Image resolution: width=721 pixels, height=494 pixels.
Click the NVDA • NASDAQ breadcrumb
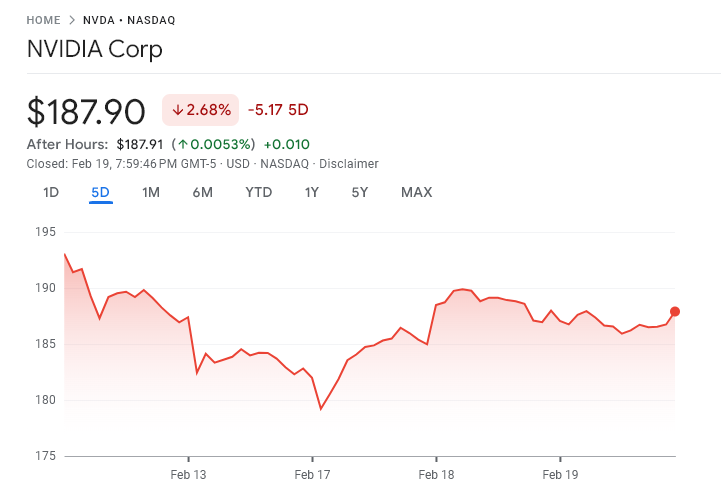pos(132,20)
